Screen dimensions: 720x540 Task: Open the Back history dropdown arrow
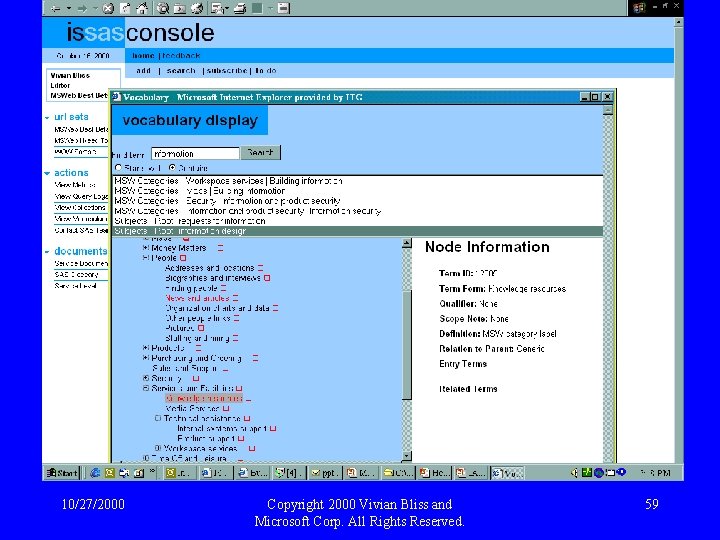coord(68,8)
